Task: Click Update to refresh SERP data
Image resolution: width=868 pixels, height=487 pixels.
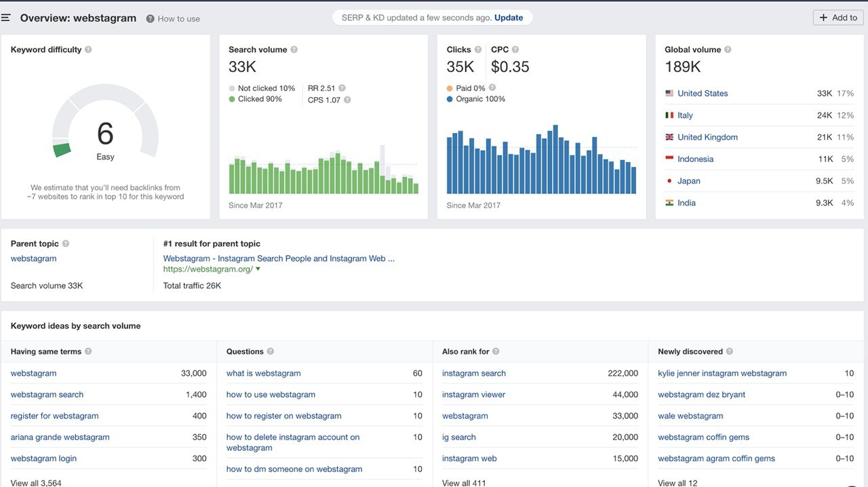Action: 509,18
